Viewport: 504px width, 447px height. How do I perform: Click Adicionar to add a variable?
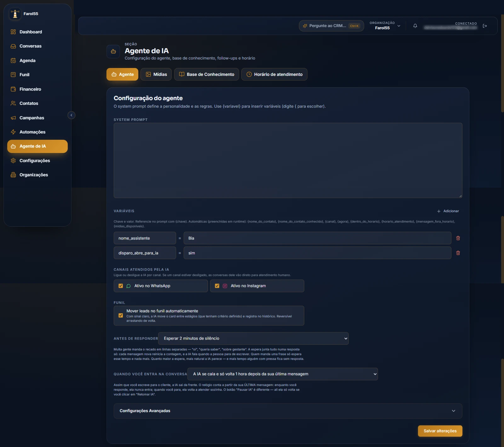tap(448, 211)
